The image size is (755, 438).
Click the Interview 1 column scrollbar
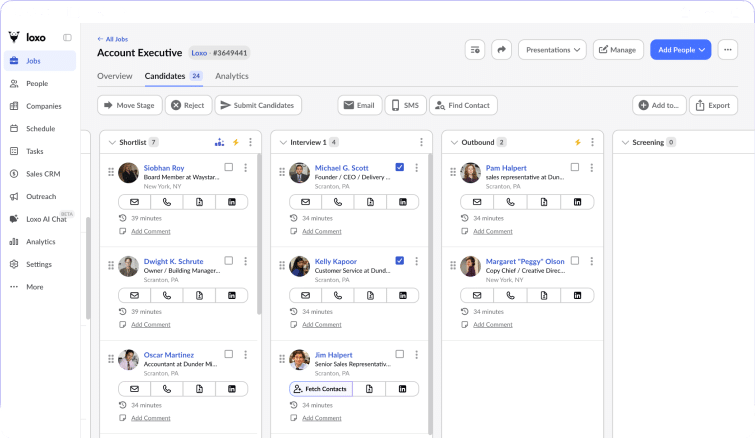430,294
